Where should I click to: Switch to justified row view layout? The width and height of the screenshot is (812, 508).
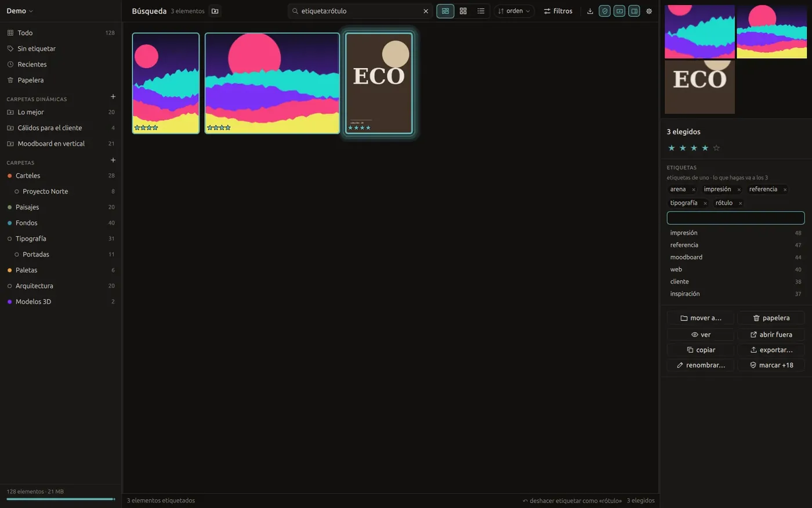click(445, 11)
